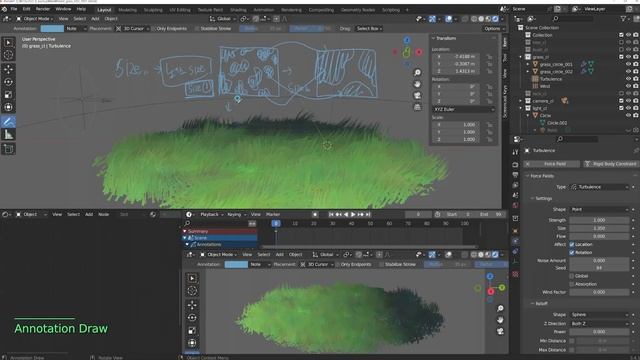The height and width of the screenshot is (360, 640).
Task: Select the Move tool in top viewport
Action: pos(8,69)
